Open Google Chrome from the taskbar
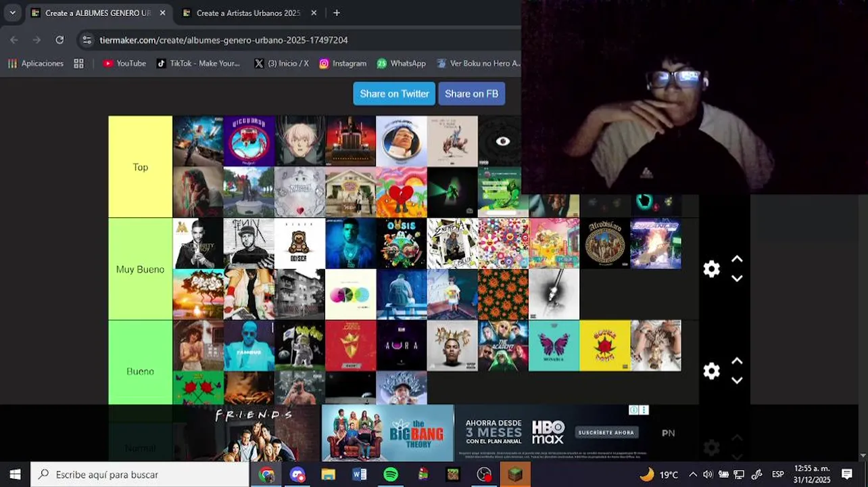The width and height of the screenshot is (868, 487). [x=266, y=474]
